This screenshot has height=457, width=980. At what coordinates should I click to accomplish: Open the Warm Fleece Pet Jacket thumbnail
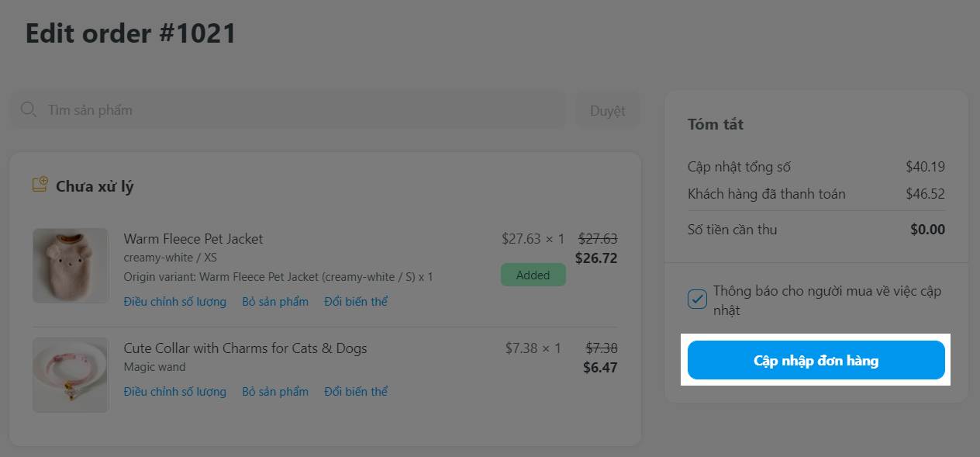pos(71,265)
